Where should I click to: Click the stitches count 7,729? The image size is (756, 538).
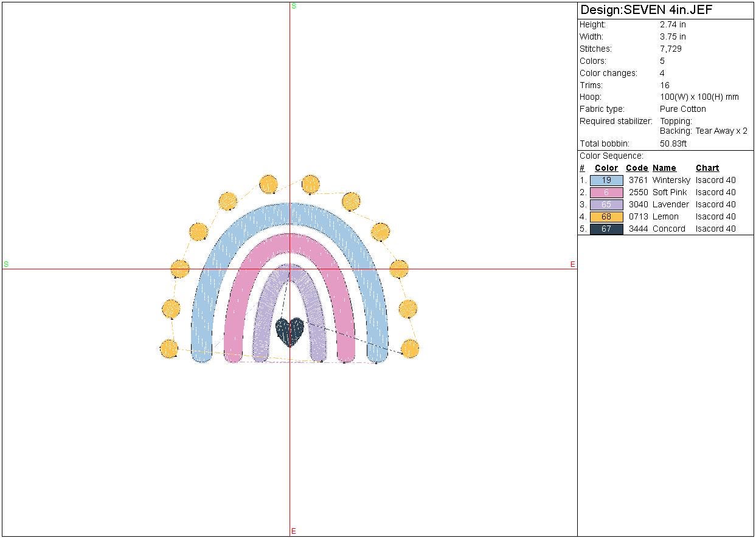coord(670,49)
